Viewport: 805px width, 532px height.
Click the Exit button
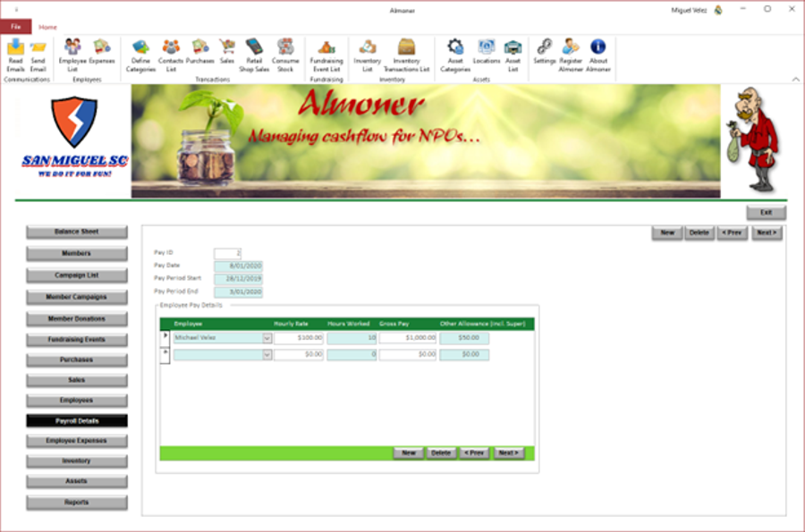point(766,213)
